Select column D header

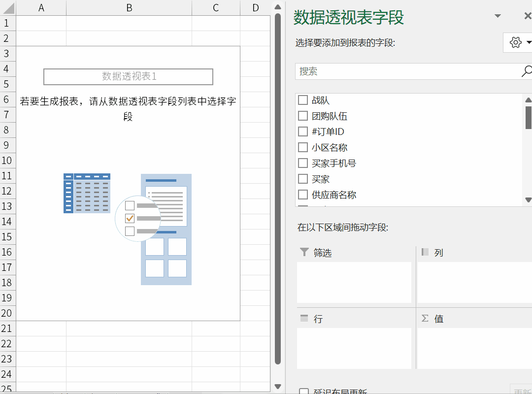click(x=256, y=8)
